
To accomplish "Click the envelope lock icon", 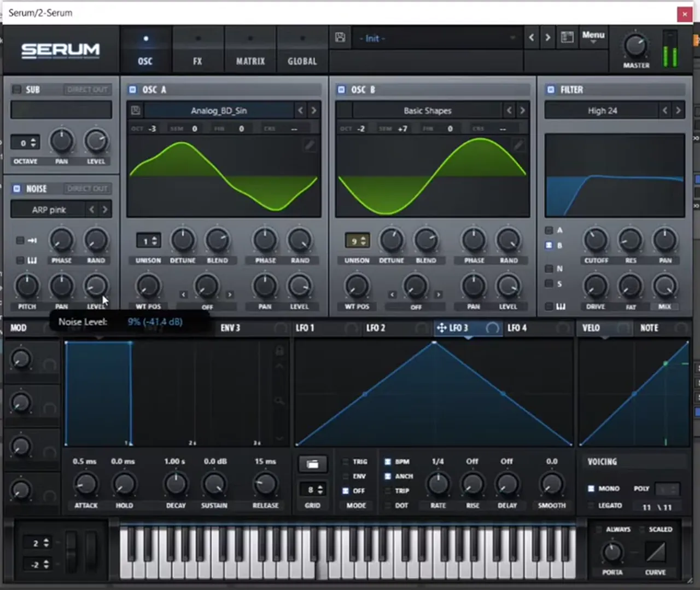I will point(279,351).
